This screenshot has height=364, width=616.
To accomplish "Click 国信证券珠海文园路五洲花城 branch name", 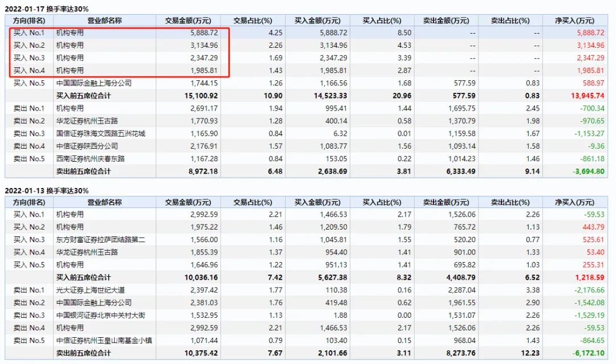I will coord(101,133).
